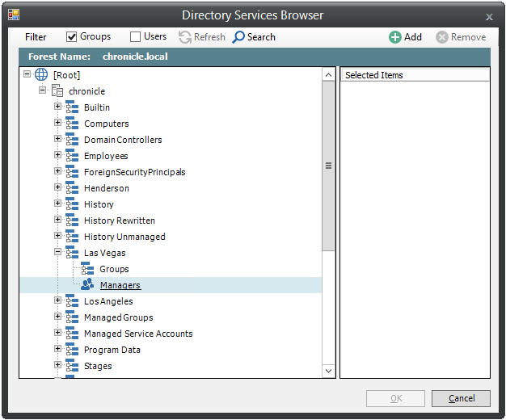Click the scrollbar down arrow

tap(328, 371)
